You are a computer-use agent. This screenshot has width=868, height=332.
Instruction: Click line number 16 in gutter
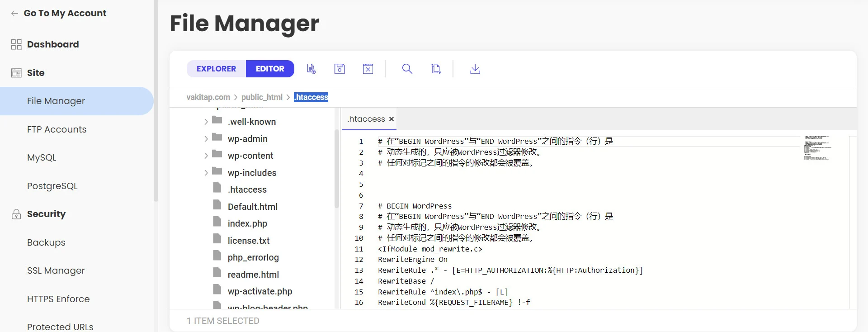coord(359,303)
